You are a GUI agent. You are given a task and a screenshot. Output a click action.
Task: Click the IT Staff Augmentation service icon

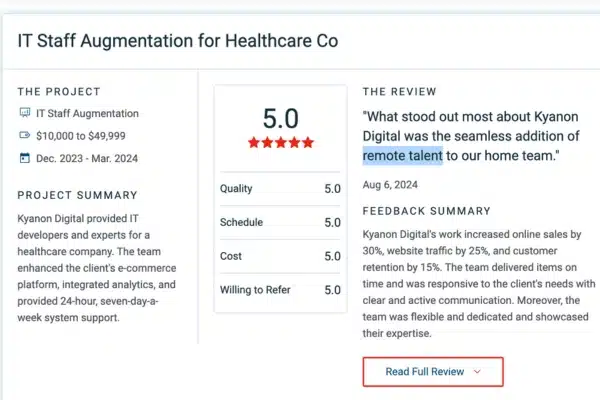point(24,113)
